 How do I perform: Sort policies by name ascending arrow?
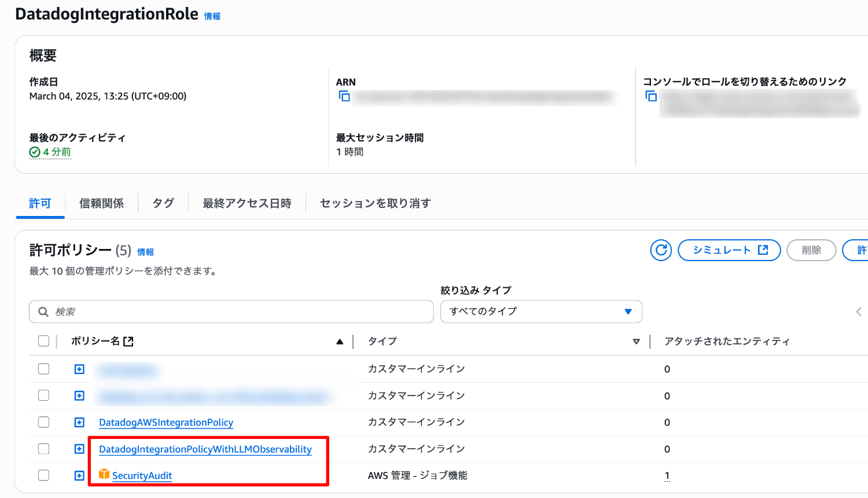[340, 342]
